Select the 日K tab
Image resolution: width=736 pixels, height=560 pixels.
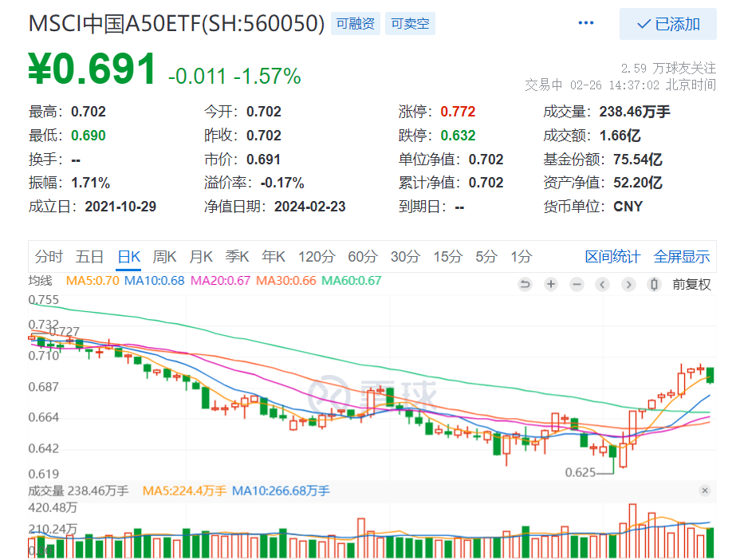pyautogui.click(x=129, y=257)
